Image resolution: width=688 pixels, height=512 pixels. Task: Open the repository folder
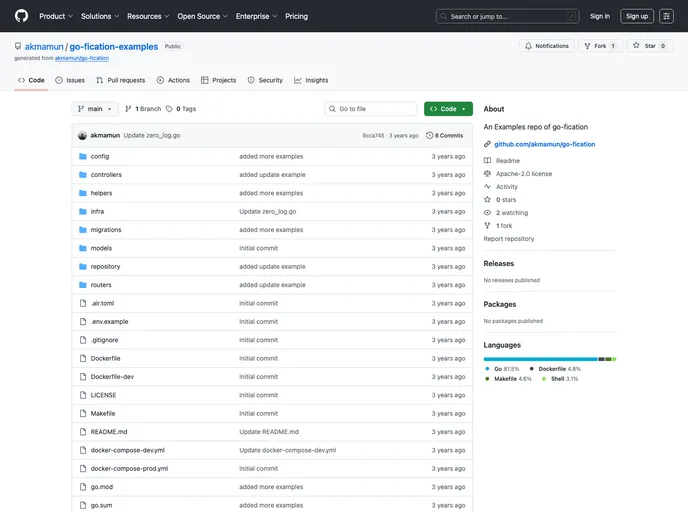tap(105, 267)
